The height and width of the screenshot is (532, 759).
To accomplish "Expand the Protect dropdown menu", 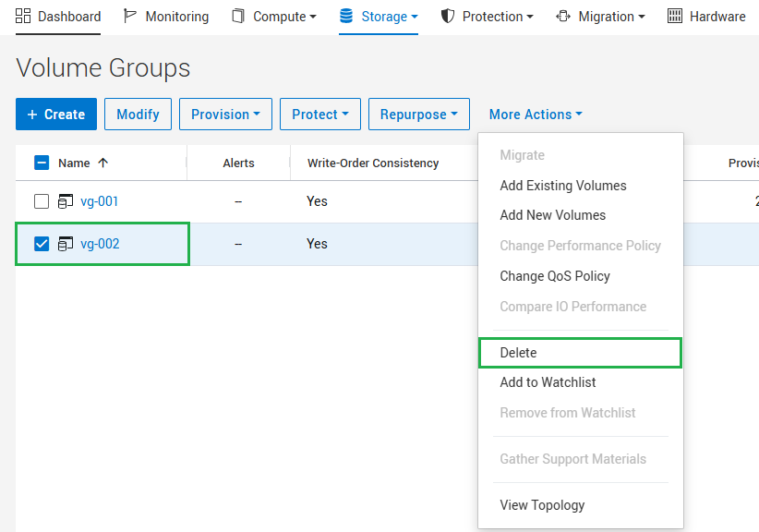I will (319, 114).
